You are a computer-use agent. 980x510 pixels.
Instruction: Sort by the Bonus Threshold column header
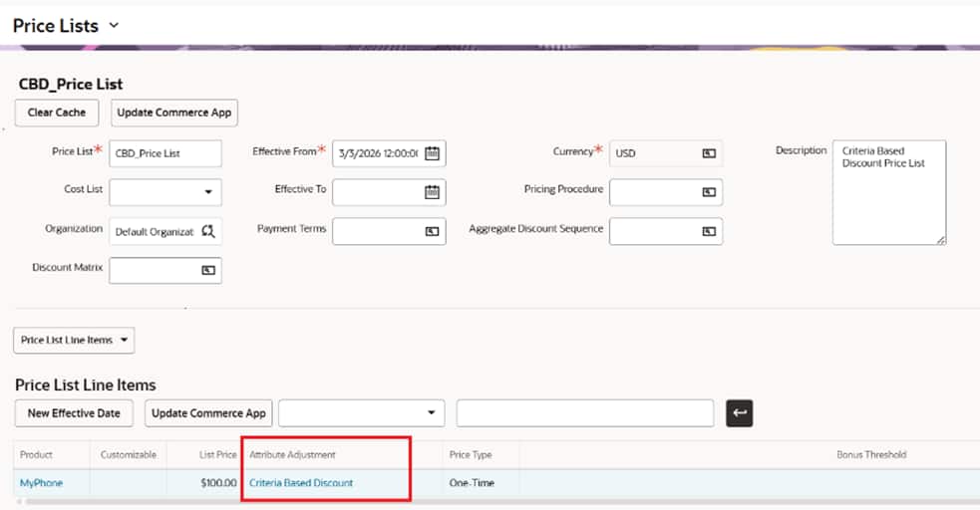coord(871,455)
